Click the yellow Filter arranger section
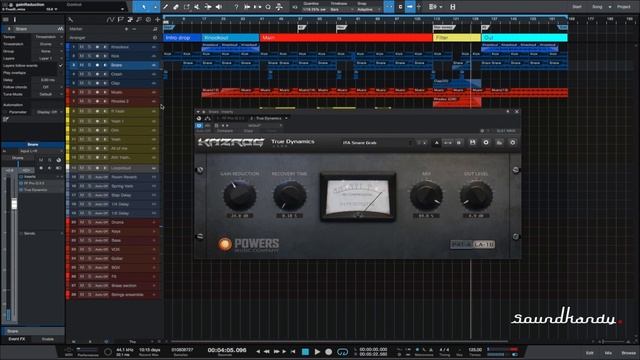 pyautogui.click(x=457, y=38)
